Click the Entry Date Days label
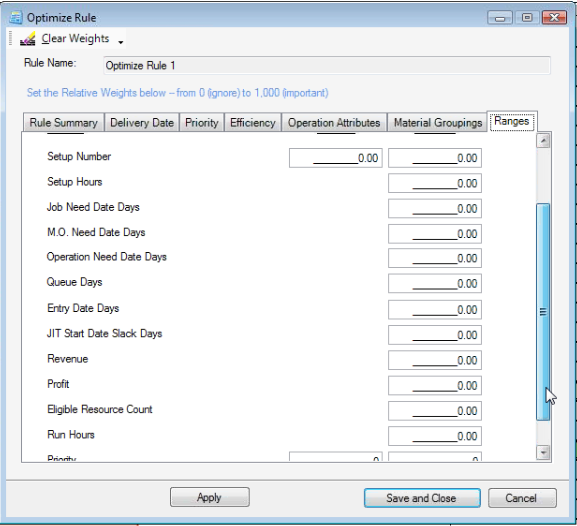 [83, 308]
